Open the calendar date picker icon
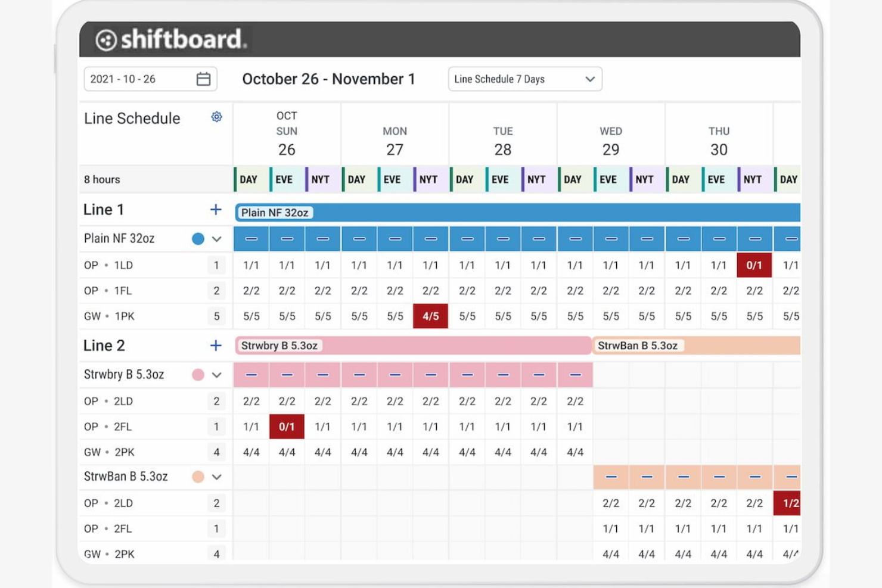Screen dimensions: 882x588 pos(203,79)
